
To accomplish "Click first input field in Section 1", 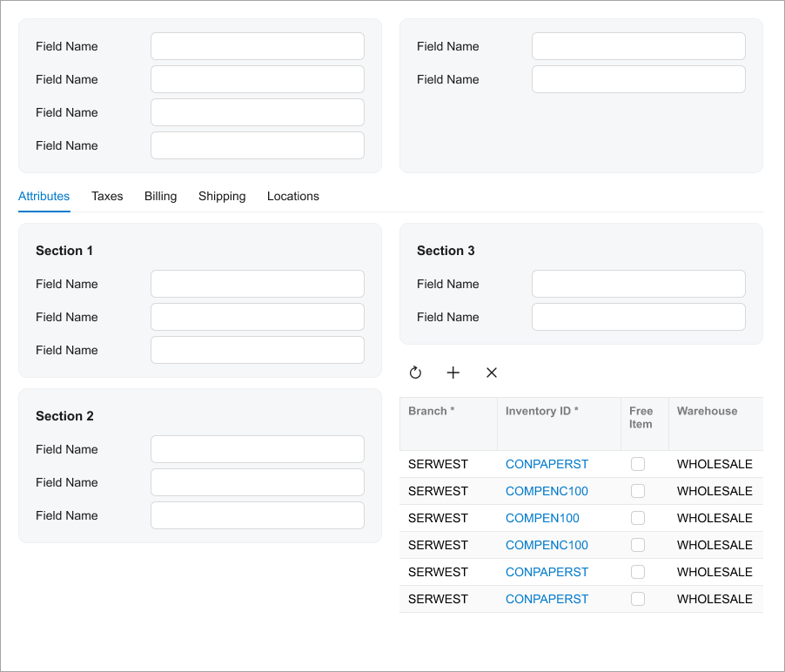I will (x=257, y=284).
